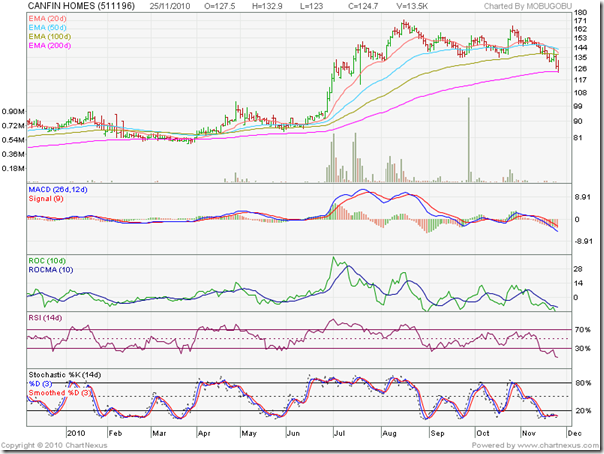604x454 pixels.
Task: Select the ROCMA (10) legend label
Action: click(x=53, y=270)
